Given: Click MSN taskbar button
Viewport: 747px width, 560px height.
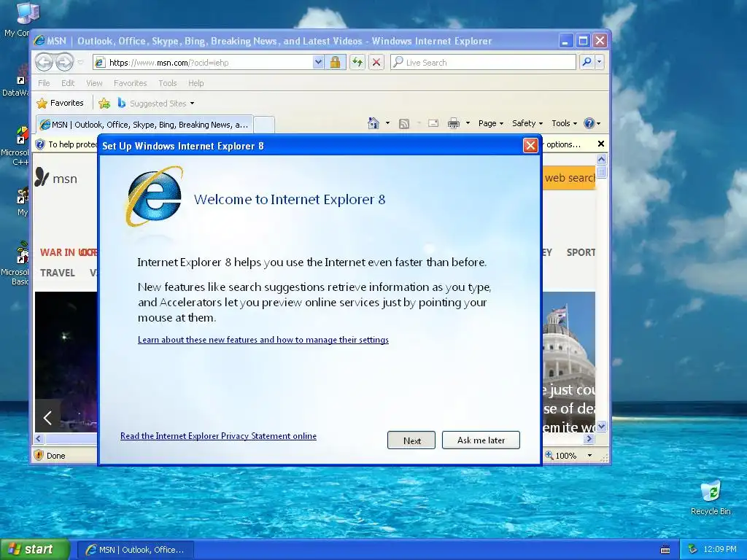Looking at the screenshot, I should point(136,550).
